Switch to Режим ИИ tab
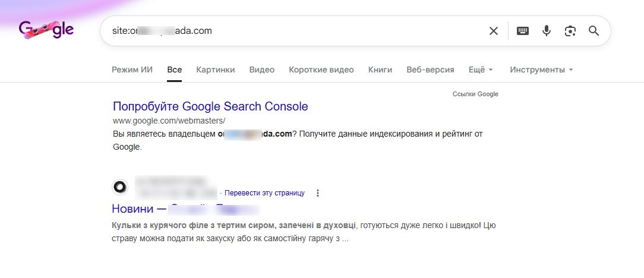This screenshot has height=278, width=644. point(132,69)
